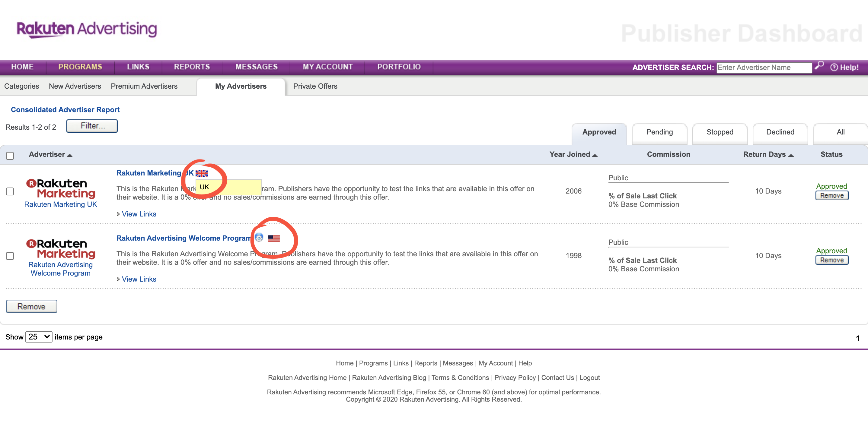This screenshot has width=868, height=439.
Task: Click the globe icon beside Welcome Program
Action: click(259, 238)
